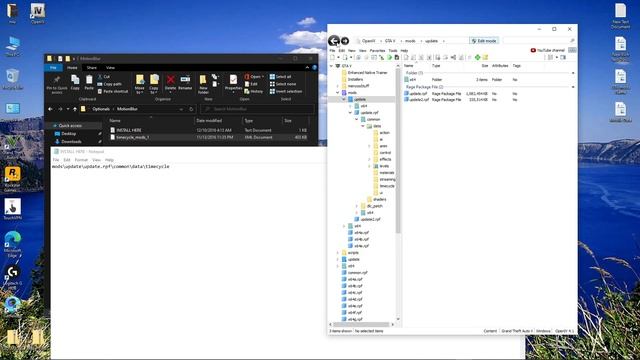Screen dimensions: 640x360
Task: Expand the dlc_patch tree node
Action: click(x=357, y=206)
